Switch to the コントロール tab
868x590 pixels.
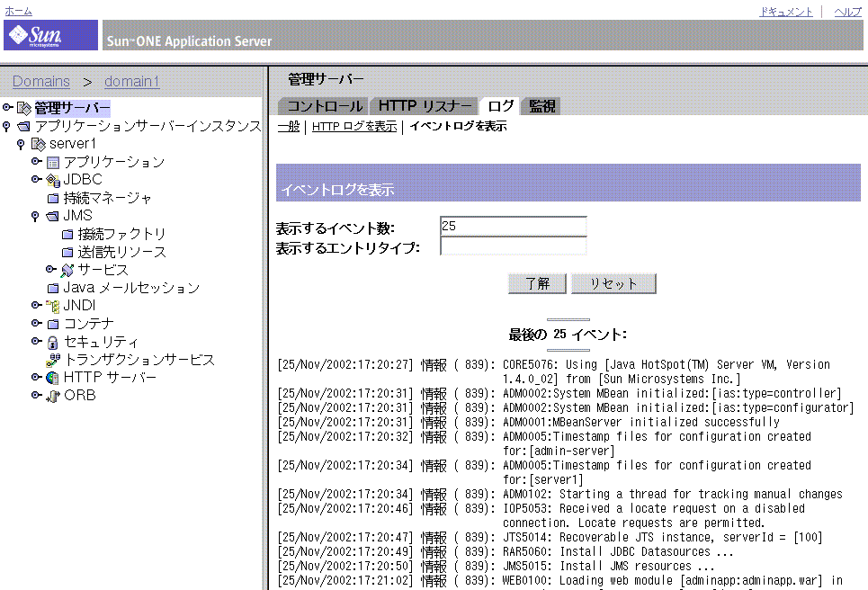pyautogui.click(x=324, y=106)
